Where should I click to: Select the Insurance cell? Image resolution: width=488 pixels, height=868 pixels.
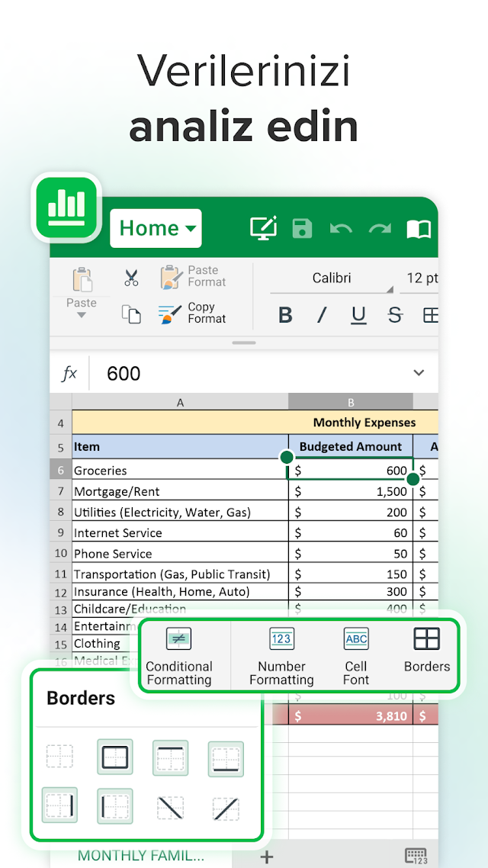click(181, 592)
